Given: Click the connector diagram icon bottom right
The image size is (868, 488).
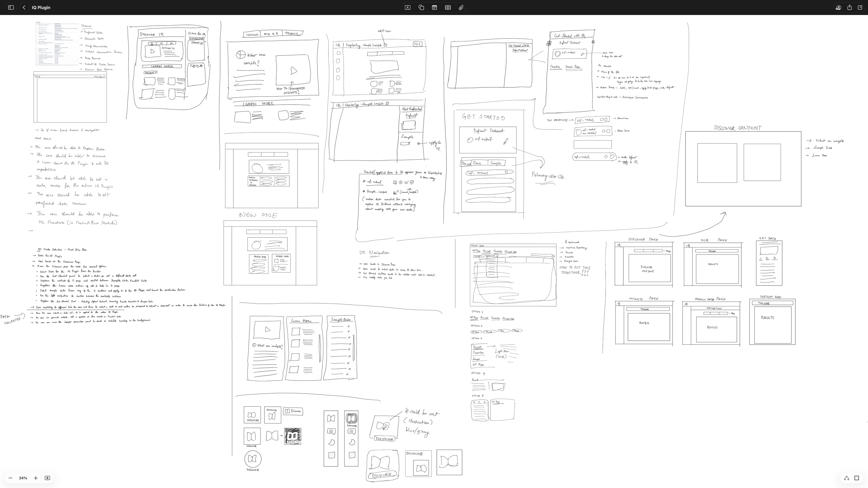Looking at the screenshot, I should point(847,478).
